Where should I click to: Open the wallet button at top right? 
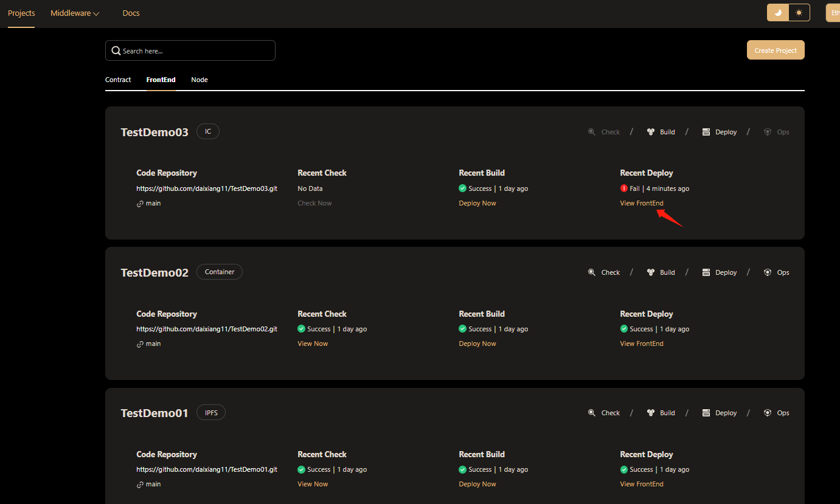[833, 13]
